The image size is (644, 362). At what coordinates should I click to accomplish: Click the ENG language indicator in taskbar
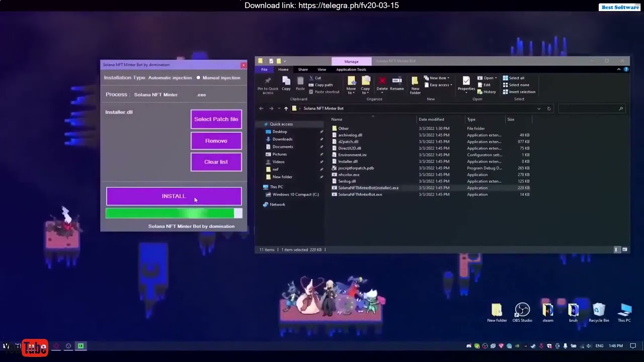[599, 346]
